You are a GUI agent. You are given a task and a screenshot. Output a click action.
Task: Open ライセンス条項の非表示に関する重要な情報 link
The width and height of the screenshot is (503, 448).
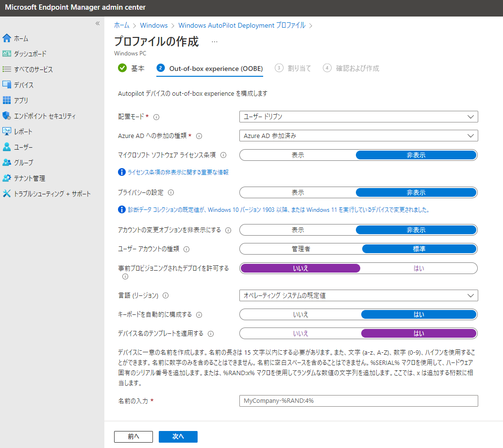tap(178, 172)
